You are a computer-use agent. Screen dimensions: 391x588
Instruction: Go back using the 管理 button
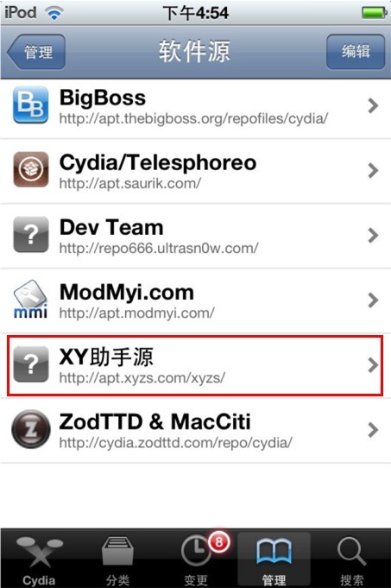pyautogui.click(x=36, y=52)
